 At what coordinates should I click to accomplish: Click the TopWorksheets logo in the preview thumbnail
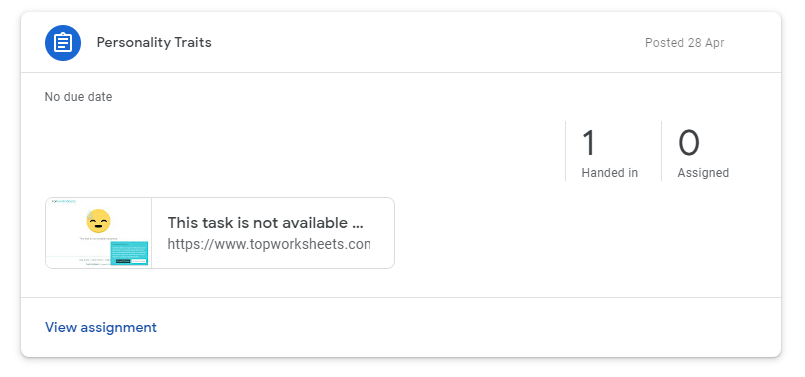point(64,201)
